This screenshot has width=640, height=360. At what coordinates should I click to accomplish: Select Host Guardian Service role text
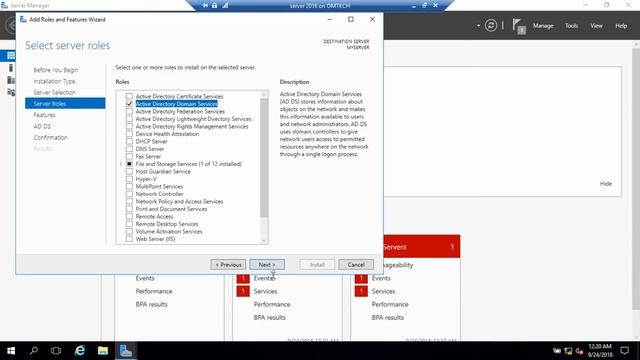pyautogui.click(x=163, y=171)
